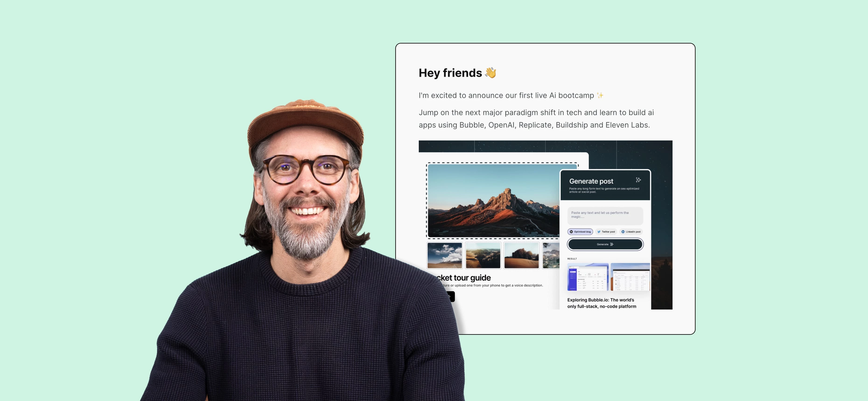This screenshot has width=868, height=401.
Task: Select the Optimised blog option
Action: (x=580, y=232)
